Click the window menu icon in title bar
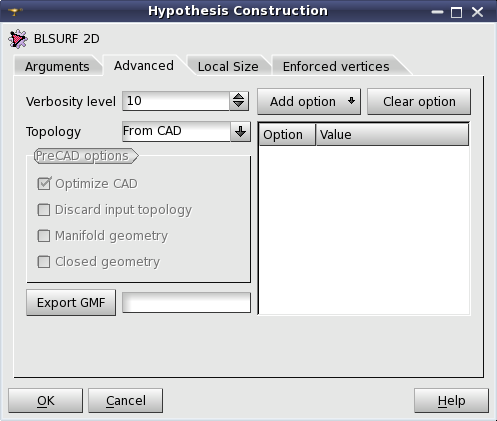The height and width of the screenshot is (421, 497). [15, 12]
